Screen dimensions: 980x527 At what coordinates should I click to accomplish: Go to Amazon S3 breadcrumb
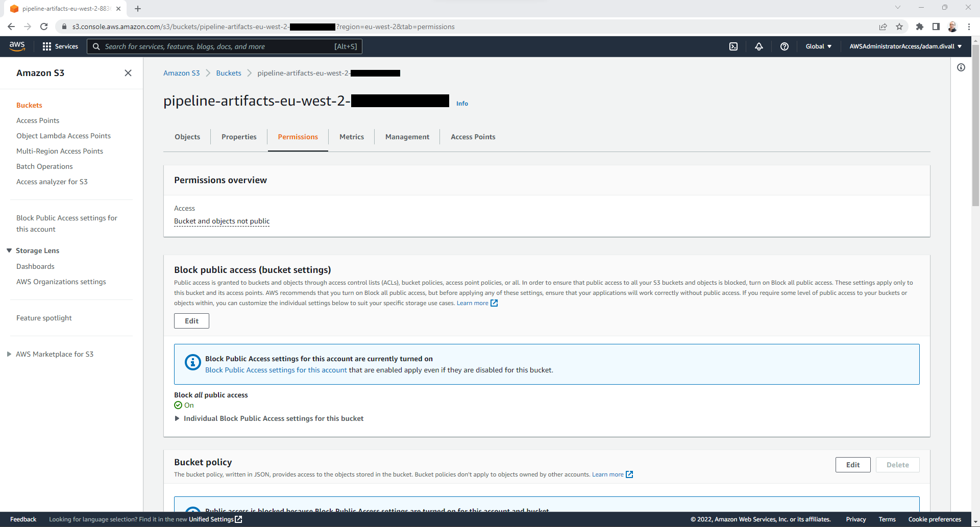point(181,73)
